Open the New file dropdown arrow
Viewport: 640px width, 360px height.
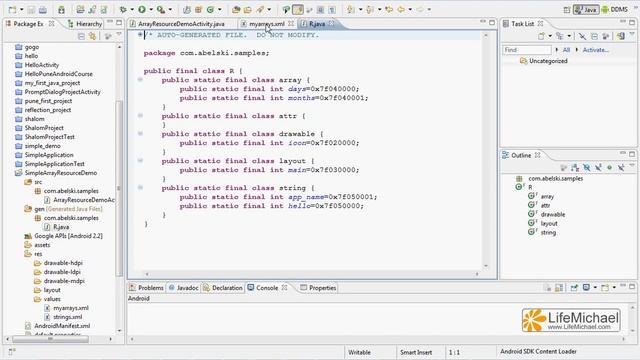(21, 9)
